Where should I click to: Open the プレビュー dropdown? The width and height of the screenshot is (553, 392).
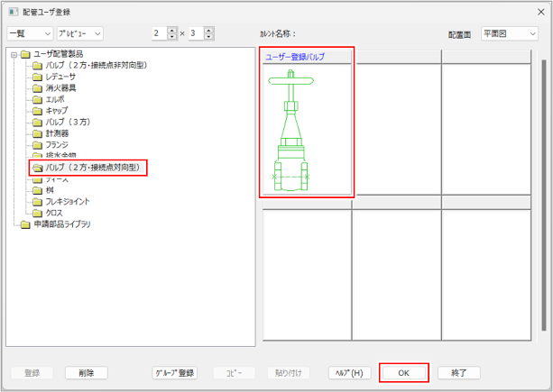[x=79, y=33]
